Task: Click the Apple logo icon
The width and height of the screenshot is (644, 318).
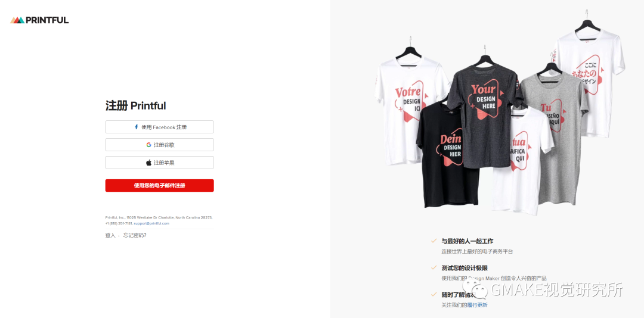Action: point(148,163)
